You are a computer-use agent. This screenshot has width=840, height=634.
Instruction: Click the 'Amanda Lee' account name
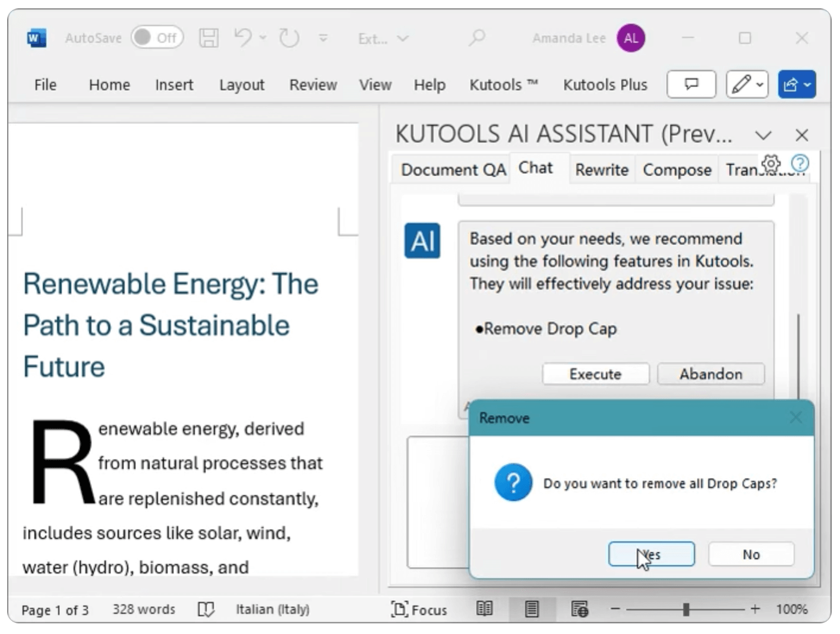point(569,39)
